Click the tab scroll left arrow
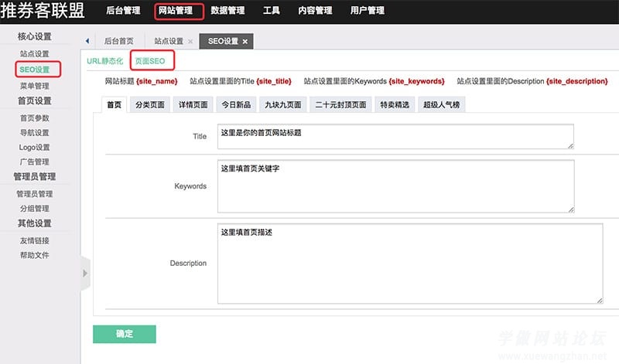 coord(87,41)
